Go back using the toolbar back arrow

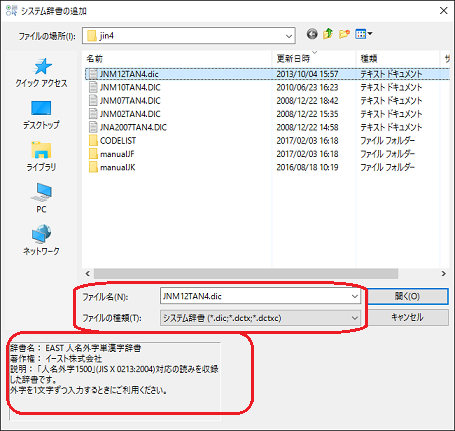coord(312,34)
